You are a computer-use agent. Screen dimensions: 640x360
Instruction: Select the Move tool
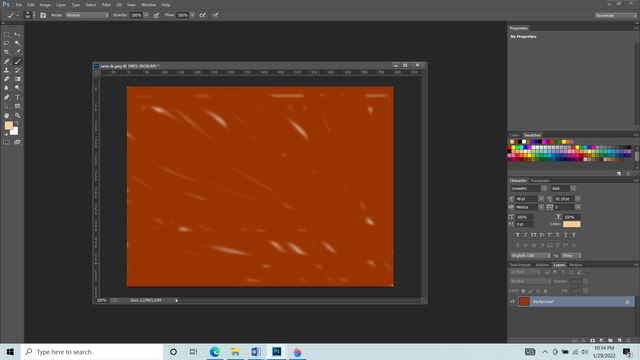(18, 34)
